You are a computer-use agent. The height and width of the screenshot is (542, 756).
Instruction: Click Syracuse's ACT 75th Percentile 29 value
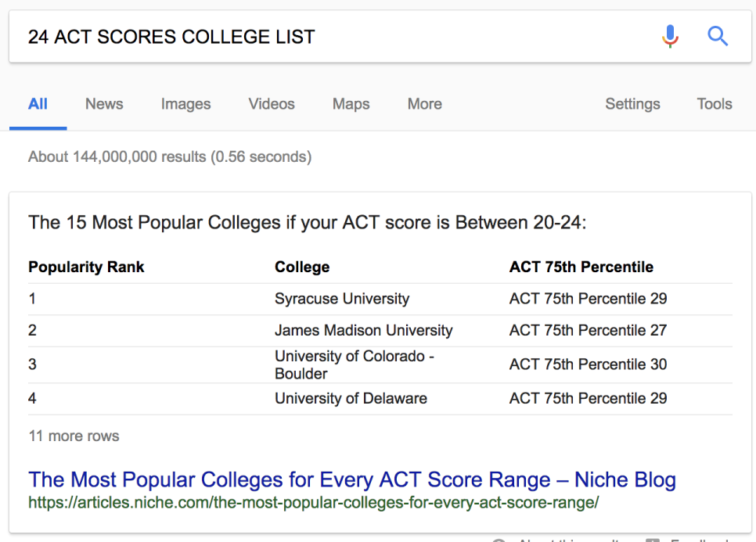coord(589,299)
